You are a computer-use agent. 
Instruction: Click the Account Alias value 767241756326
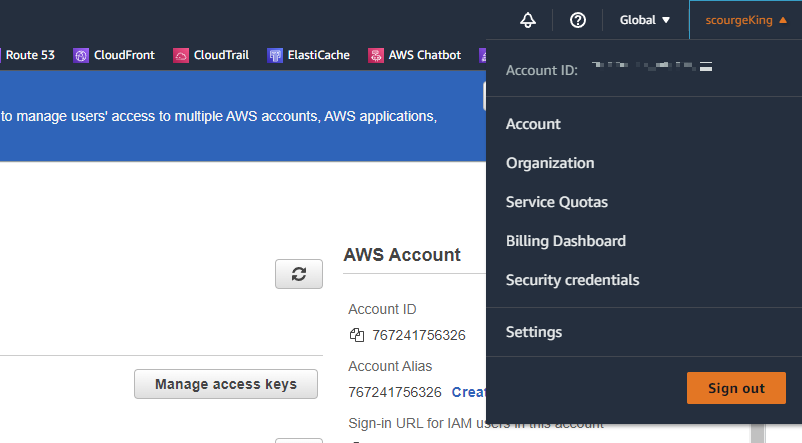pyautogui.click(x=395, y=392)
